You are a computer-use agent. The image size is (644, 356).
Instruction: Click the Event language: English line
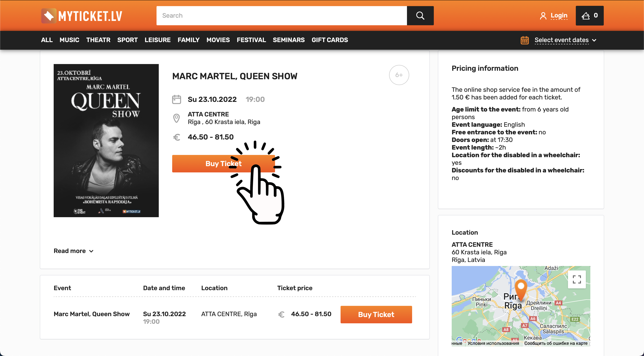click(488, 124)
